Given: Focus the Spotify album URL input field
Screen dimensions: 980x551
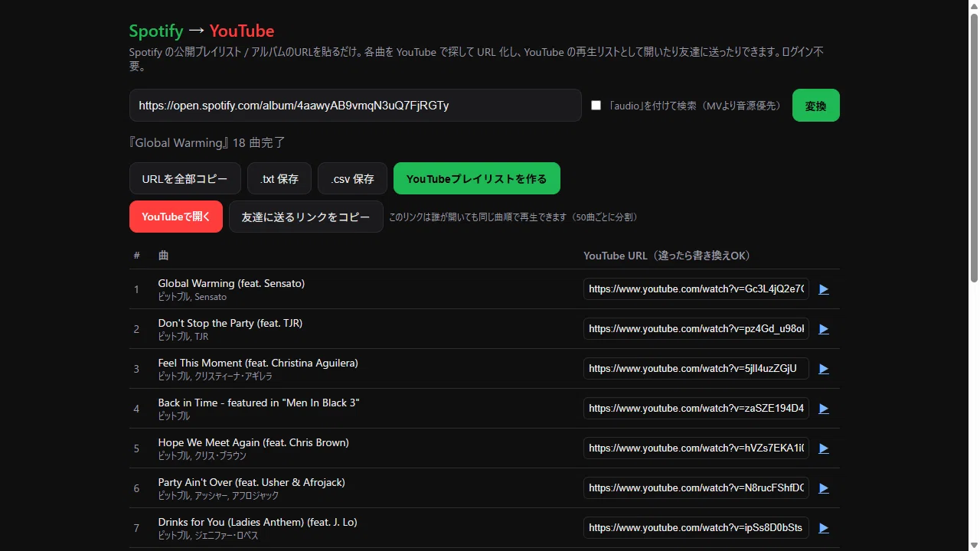Looking at the screenshot, I should 355,106.
